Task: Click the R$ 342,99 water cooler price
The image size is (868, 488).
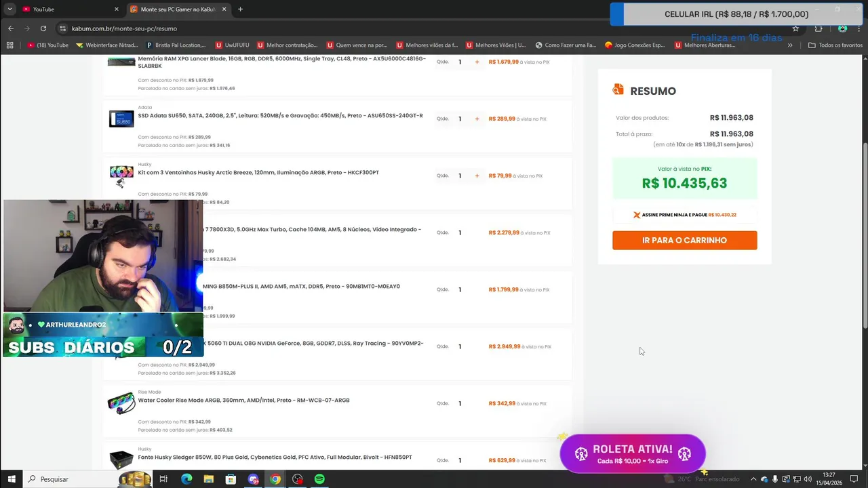Action: coord(502,403)
